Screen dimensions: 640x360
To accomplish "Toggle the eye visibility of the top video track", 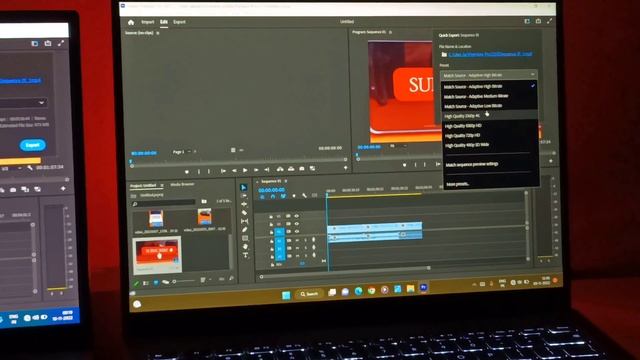I will point(297,216).
